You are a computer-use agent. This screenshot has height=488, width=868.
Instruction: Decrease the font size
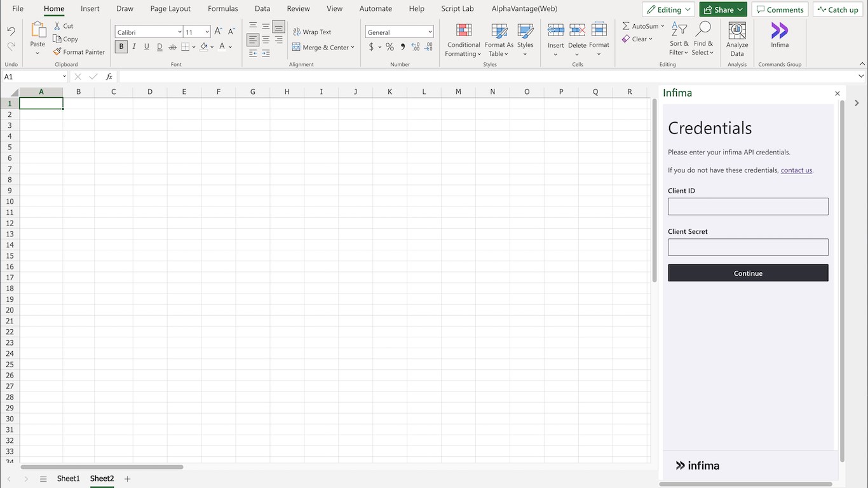[x=231, y=32]
